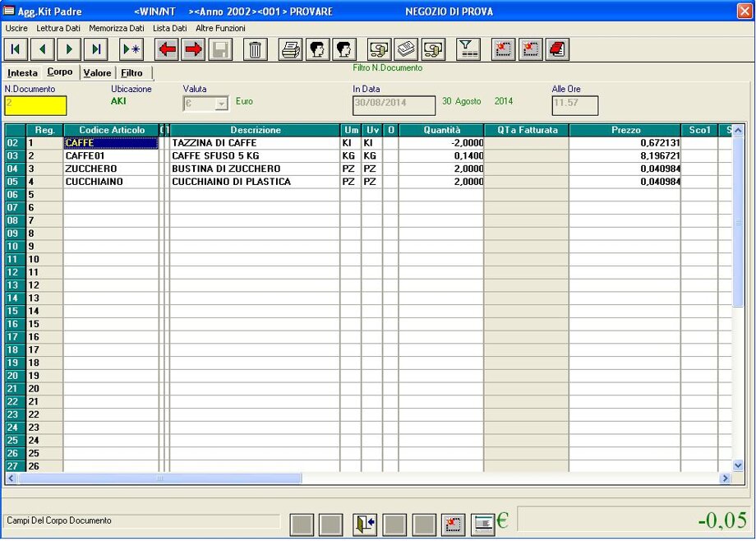Image resolution: width=756 pixels, height=541 pixels.
Task: Select the CAFFE01 article code cell
Action: (x=110, y=156)
